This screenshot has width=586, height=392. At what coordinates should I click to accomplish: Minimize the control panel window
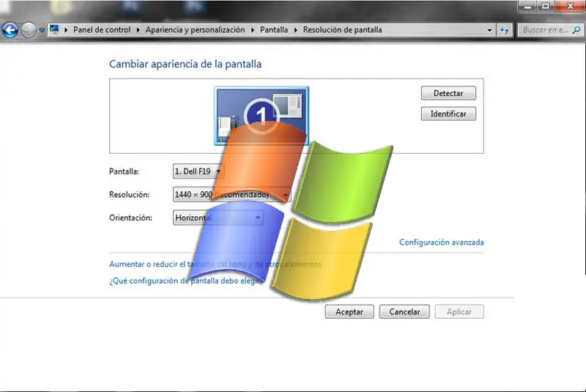click(x=527, y=7)
